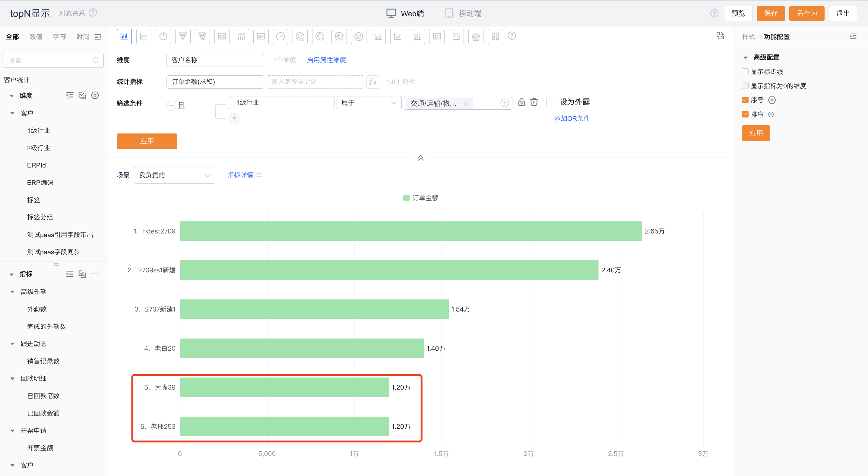Uncheck the 序号 option

pos(745,100)
